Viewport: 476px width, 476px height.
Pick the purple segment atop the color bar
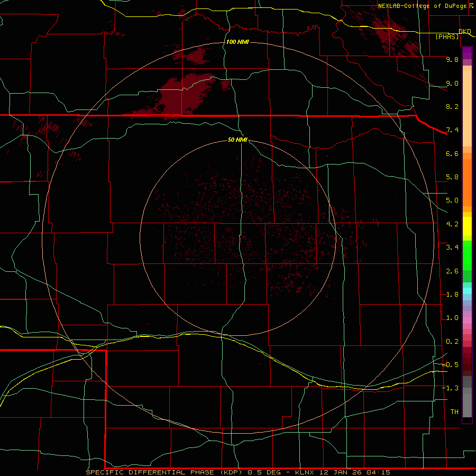tap(467, 53)
